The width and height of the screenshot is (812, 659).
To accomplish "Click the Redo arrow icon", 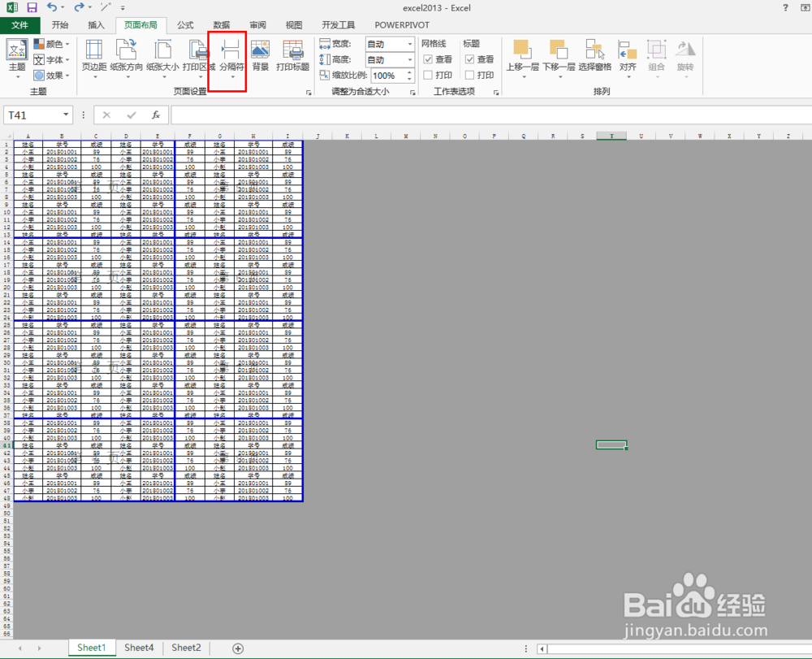I will click(79, 7).
